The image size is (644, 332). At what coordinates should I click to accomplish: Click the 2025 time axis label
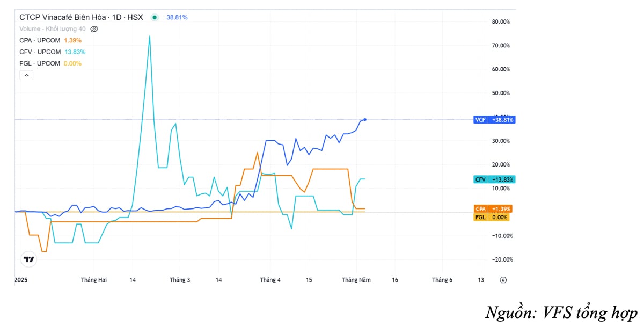coord(21,280)
